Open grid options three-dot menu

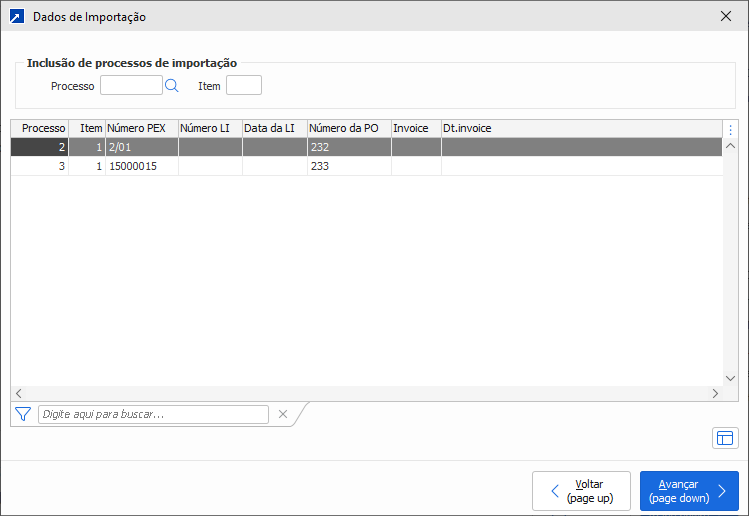[730, 129]
